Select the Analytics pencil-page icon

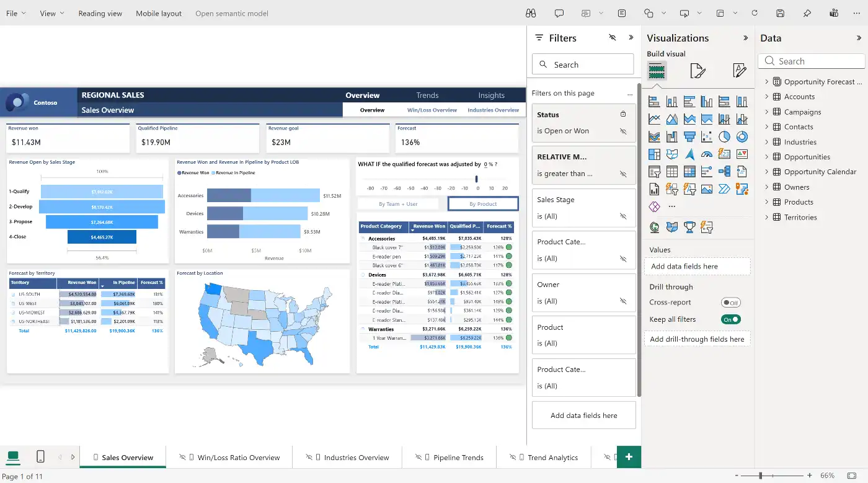(x=739, y=71)
